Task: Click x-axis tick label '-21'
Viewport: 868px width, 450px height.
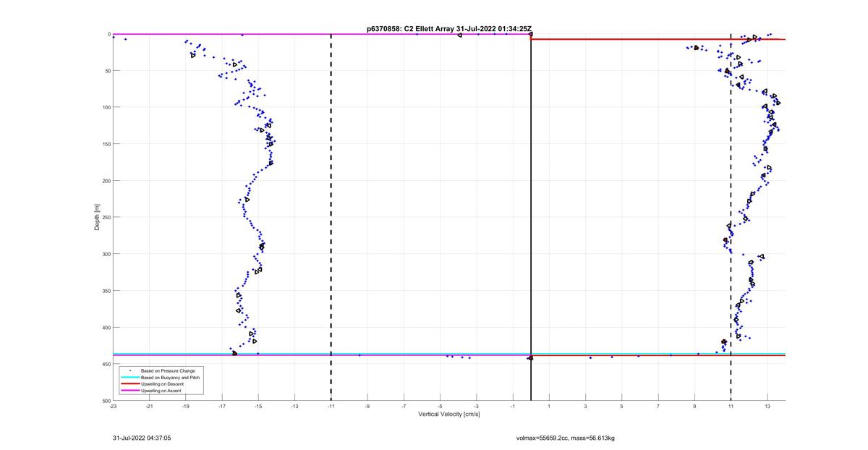Action: [x=149, y=407]
